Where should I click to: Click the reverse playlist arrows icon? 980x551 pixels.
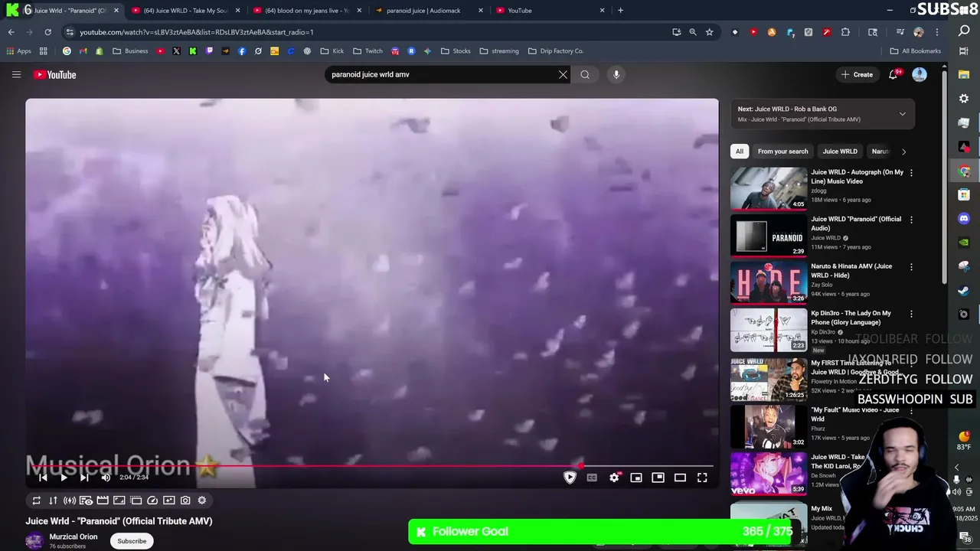(x=53, y=500)
